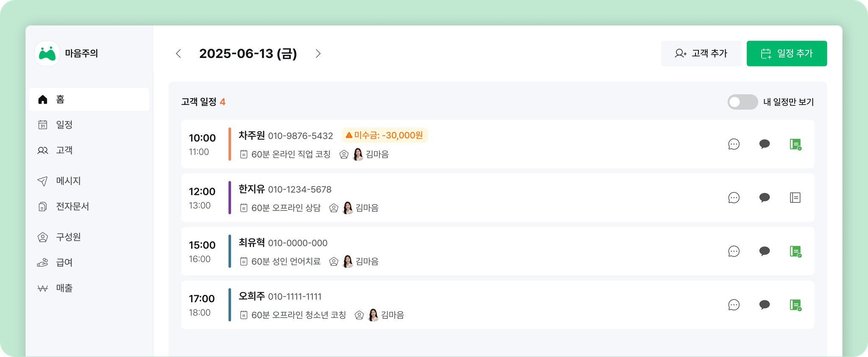Click the green 일정 추가 button

787,54
